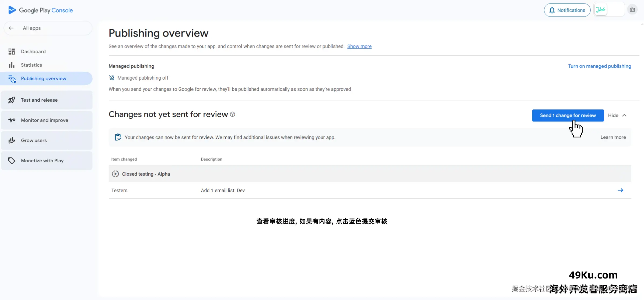Select Publishing overview in the sidebar
Viewport: 644px width, 300px height.
click(x=44, y=78)
